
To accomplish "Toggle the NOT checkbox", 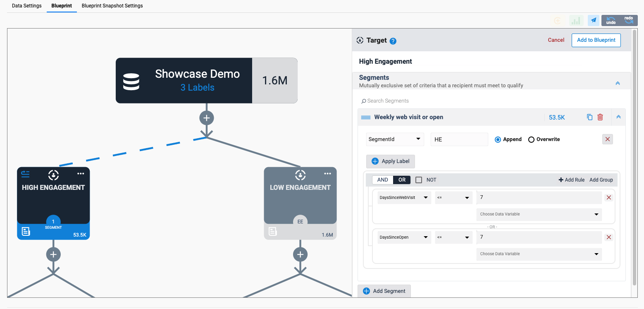I will point(419,180).
